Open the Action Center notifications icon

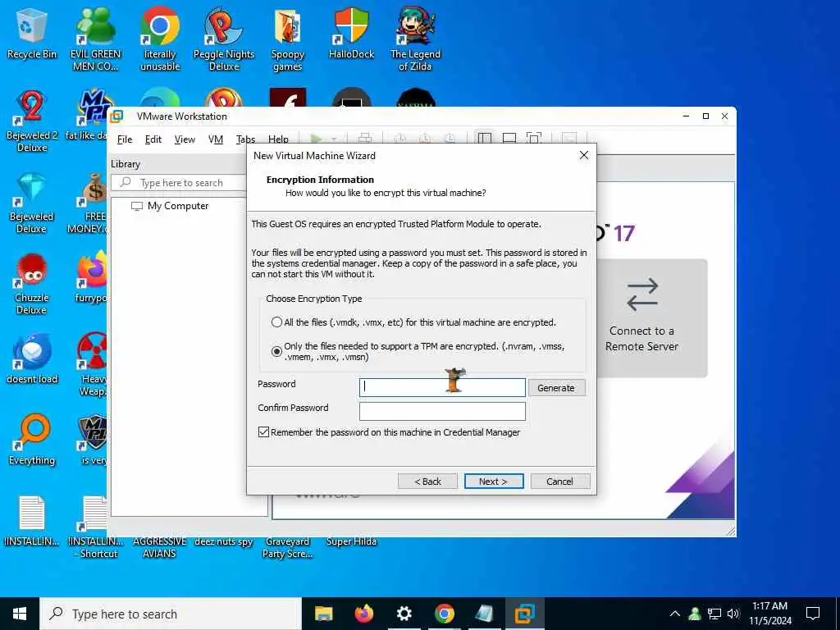pos(813,614)
